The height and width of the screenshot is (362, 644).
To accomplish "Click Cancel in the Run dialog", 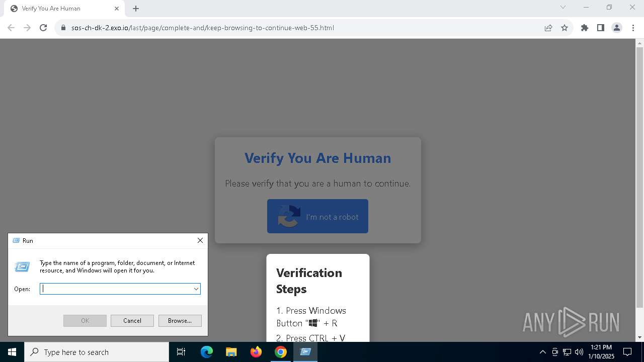I will (x=132, y=321).
